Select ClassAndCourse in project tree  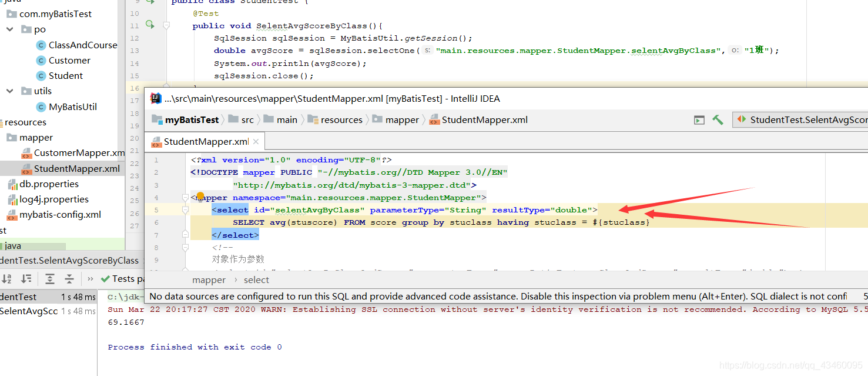click(83, 45)
